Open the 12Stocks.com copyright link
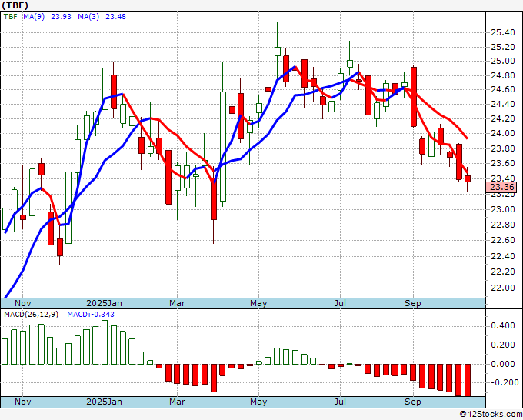Image resolution: width=523 pixels, height=420 pixels. 491,415
